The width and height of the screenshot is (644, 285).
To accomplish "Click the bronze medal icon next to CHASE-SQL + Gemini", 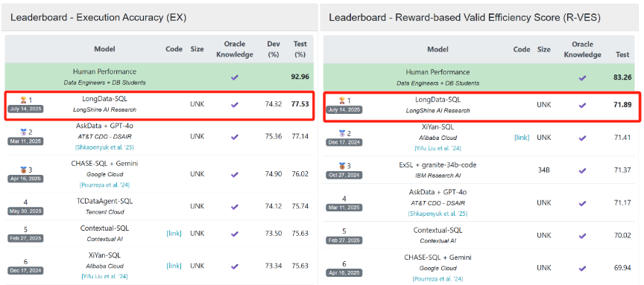I will click(22, 170).
